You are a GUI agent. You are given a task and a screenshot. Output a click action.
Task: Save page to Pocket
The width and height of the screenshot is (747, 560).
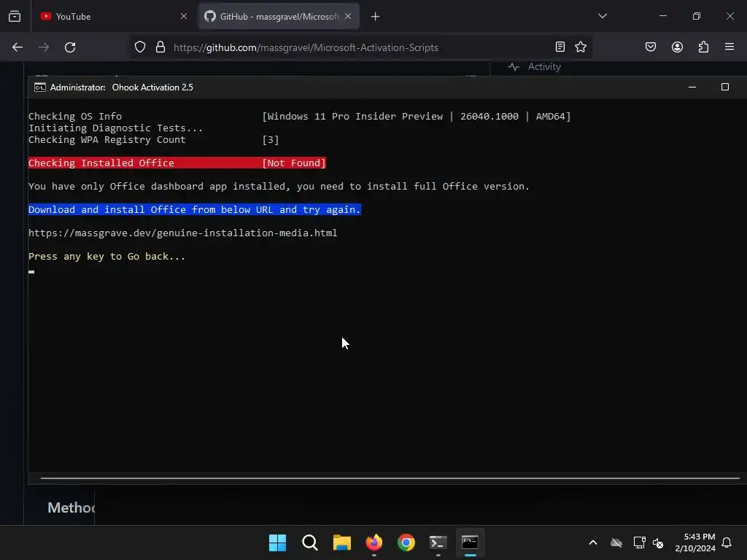(651, 47)
